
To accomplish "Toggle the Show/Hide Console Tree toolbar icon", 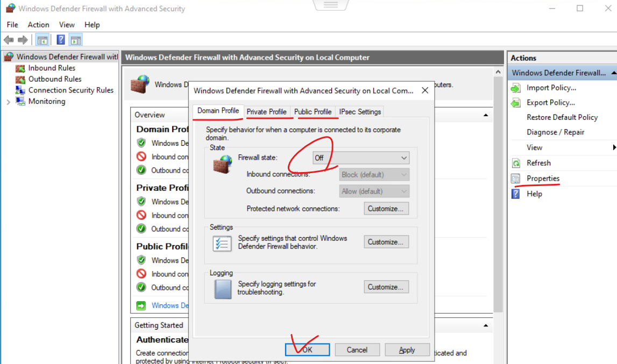I will pyautogui.click(x=42, y=40).
